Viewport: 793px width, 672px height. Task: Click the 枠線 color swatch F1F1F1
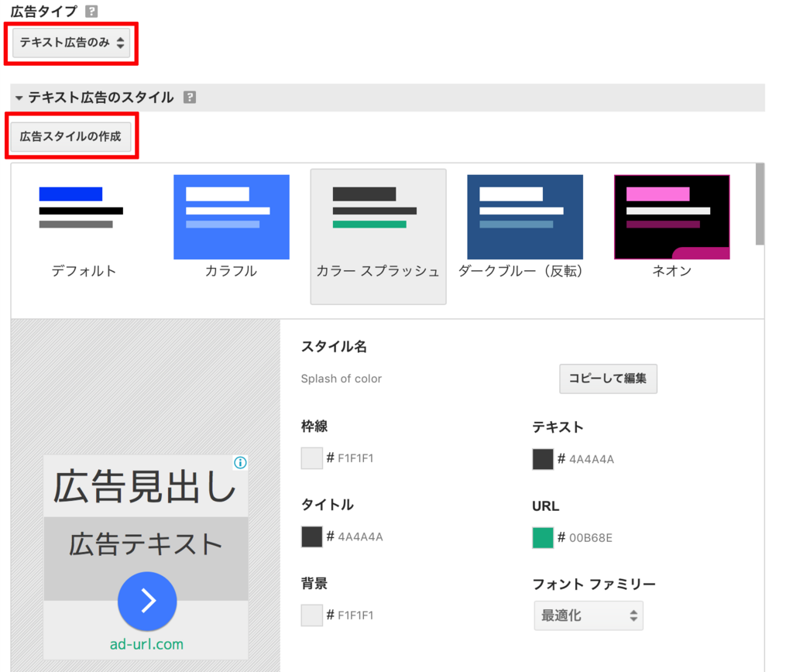pyautogui.click(x=311, y=458)
